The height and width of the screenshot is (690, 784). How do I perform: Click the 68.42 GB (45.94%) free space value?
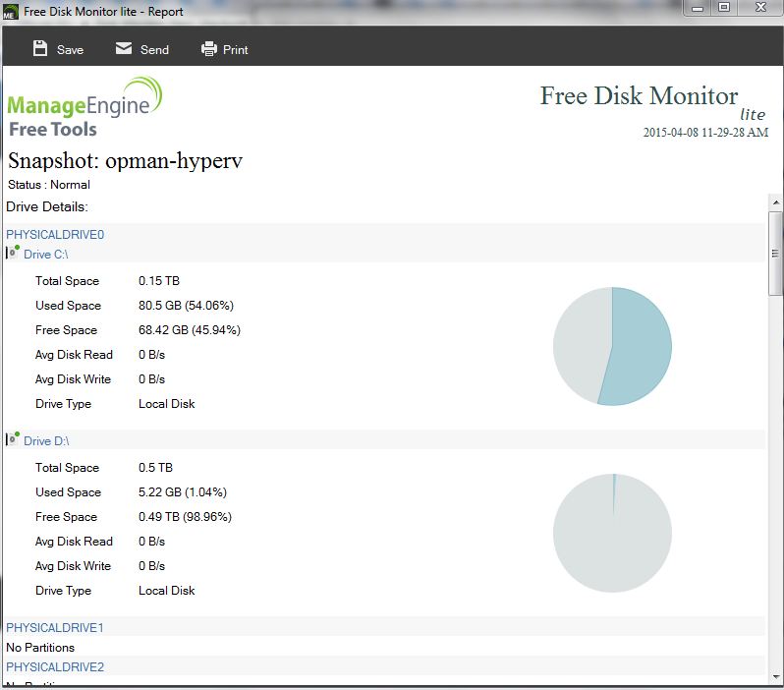tap(190, 329)
